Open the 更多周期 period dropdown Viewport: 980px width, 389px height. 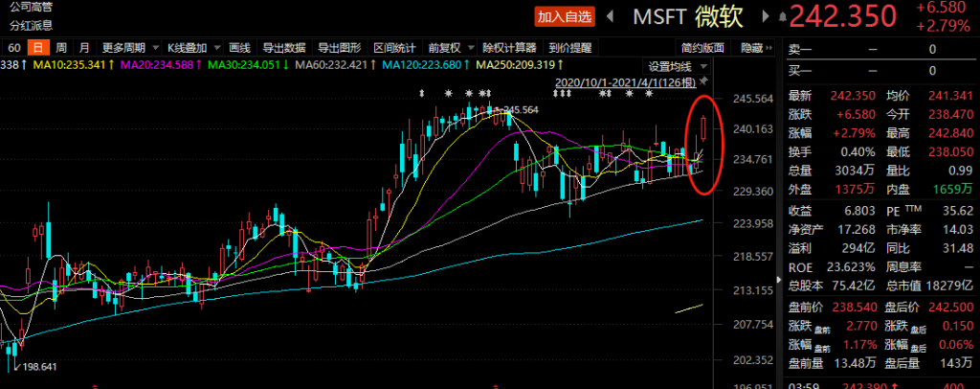click(x=129, y=48)
